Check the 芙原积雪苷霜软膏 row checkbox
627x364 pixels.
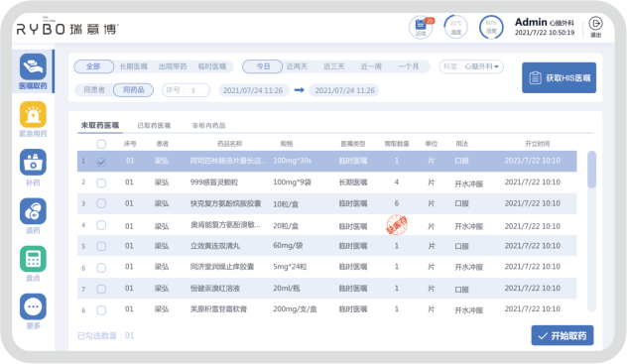(x=101, y=310)
